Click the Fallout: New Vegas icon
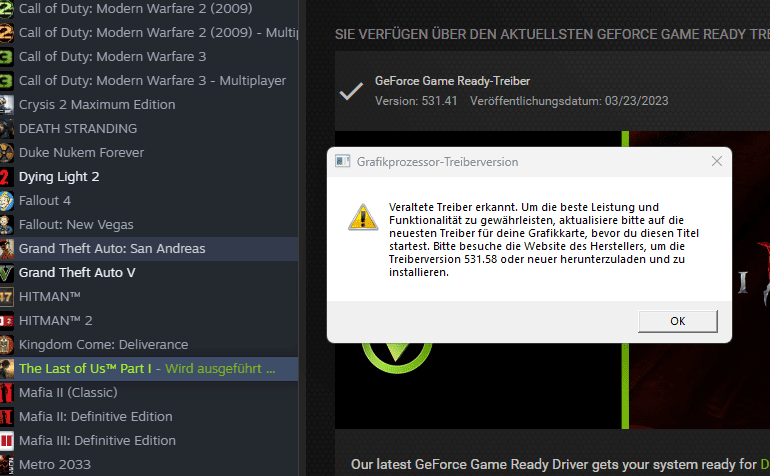Viewport: 770px width, 476px height. (x=6, y=225)
